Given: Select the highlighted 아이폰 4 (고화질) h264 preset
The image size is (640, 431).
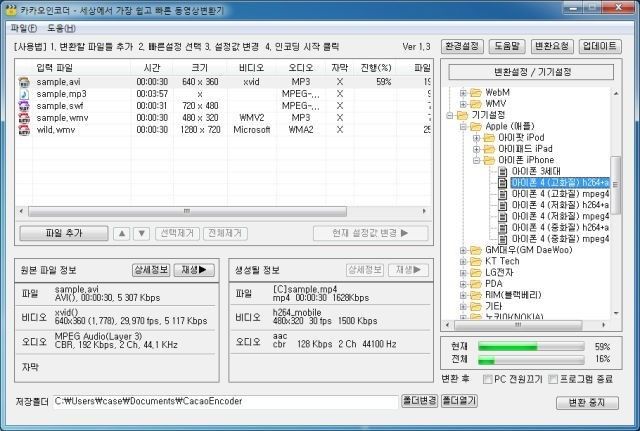Looking at the screenshot, I should click(560, 183).
